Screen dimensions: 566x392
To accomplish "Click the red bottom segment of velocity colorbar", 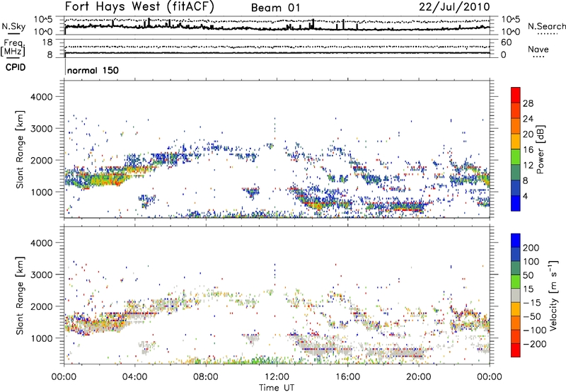I will (x=516, y=350).
